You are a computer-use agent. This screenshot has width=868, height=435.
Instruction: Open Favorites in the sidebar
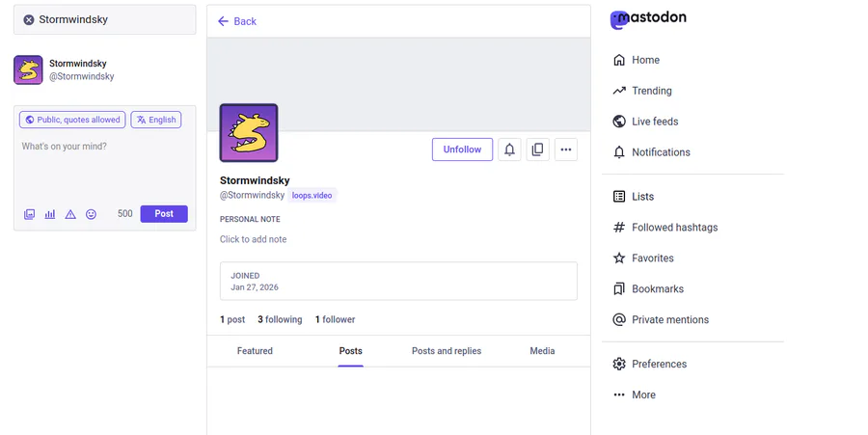click(643, 258)
